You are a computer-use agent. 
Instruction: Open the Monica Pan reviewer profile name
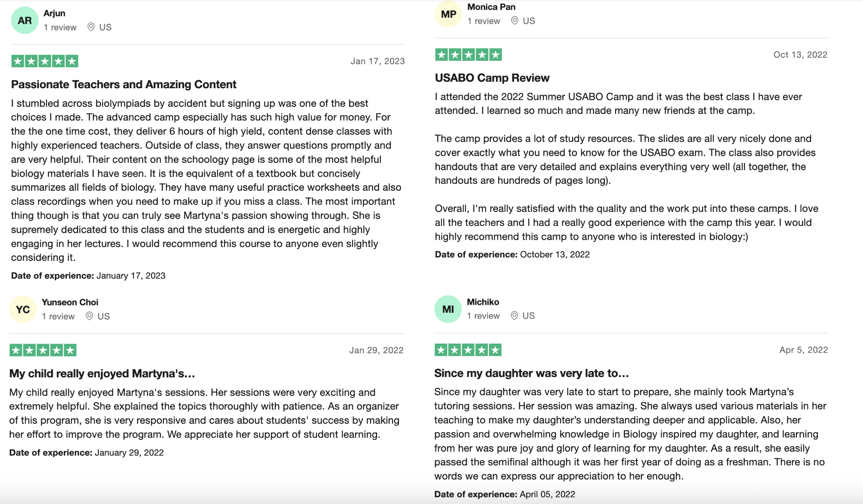click(491, 7)
